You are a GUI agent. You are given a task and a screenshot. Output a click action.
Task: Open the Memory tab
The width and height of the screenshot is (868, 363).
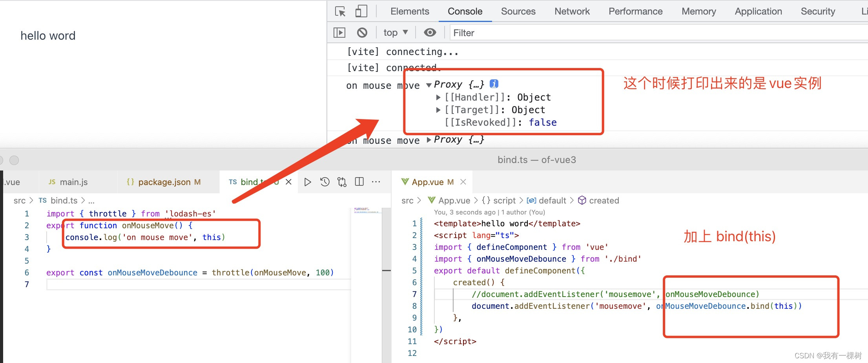tap(698, 11)
